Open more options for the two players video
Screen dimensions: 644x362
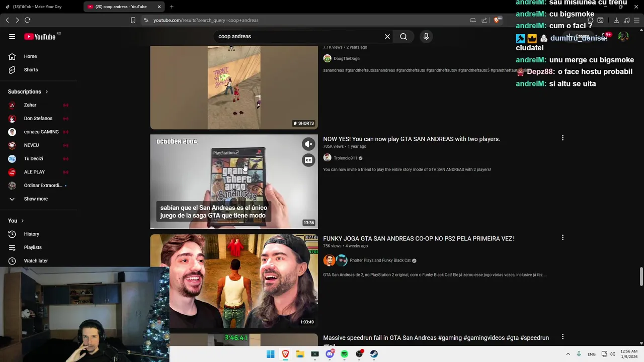point(562,138)
